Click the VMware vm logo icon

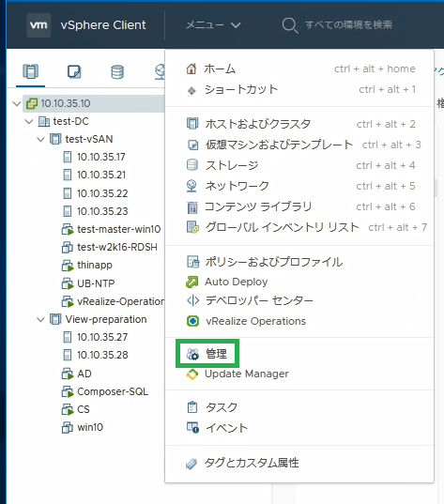(x=38, y=25)
